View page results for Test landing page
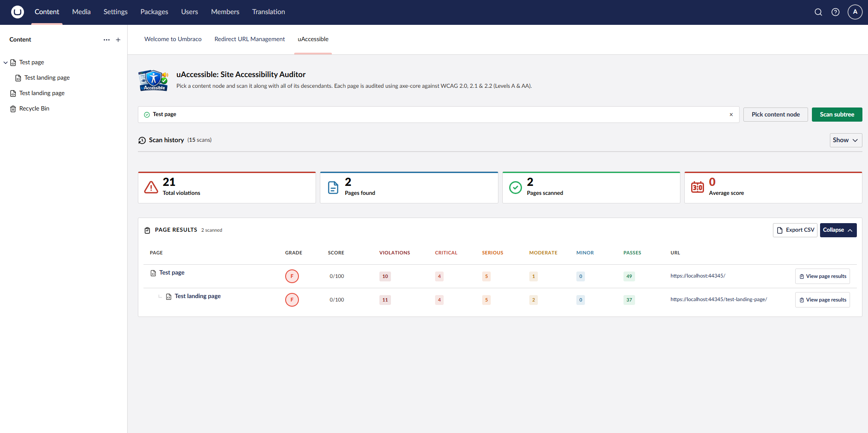Screen dimensions: 868x433 [822, 299]
